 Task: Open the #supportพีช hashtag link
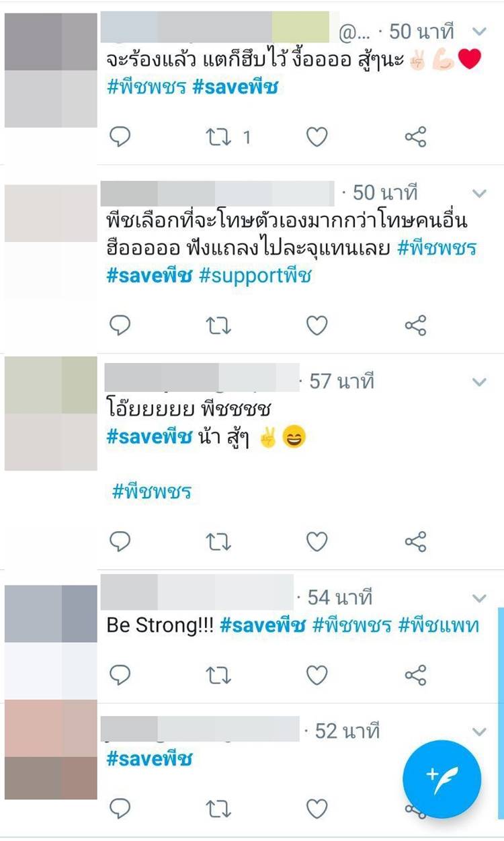point(255,276)
